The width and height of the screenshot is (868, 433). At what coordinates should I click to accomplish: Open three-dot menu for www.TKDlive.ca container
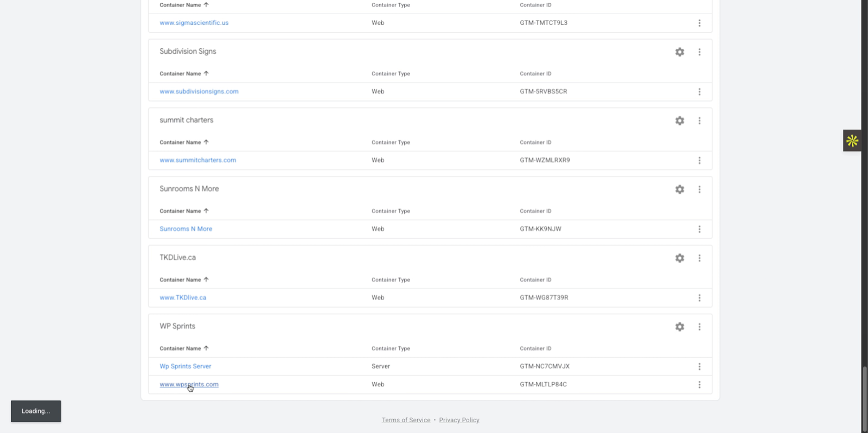(x=699, y=298)
